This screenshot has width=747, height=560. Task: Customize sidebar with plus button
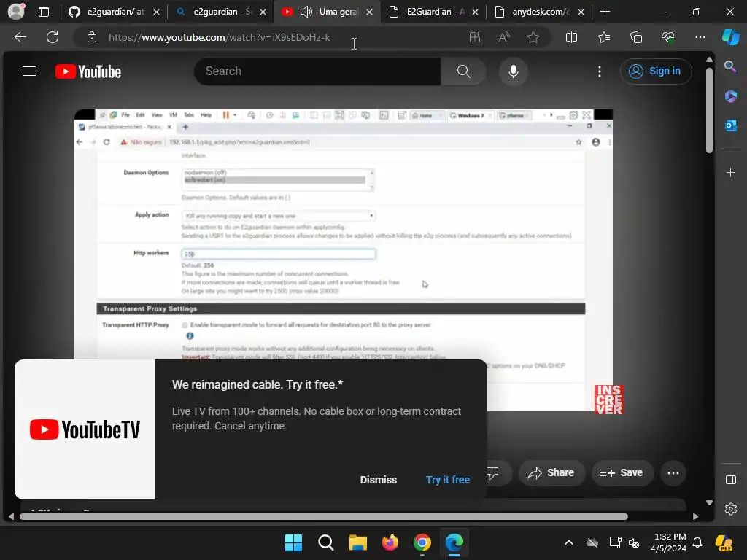(x=730, y=172)
